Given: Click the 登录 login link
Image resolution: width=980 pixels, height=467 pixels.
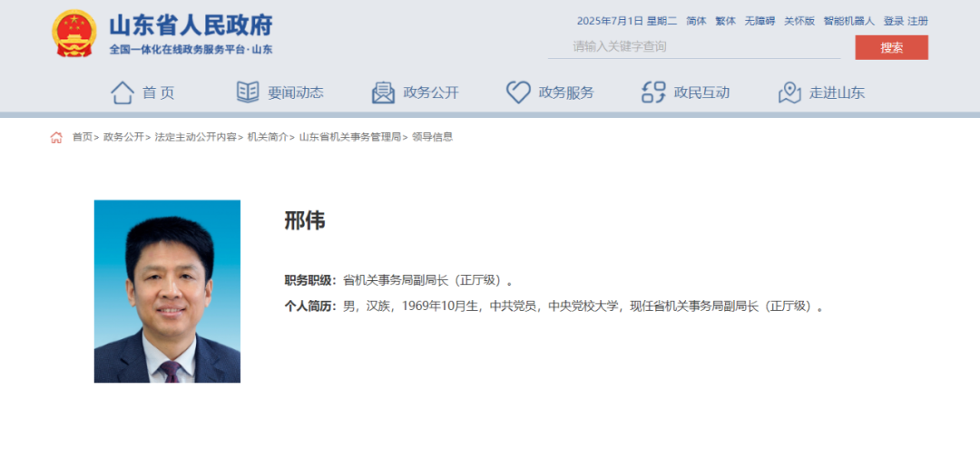Looking at the screenshot, I should [x=893, y=21].
